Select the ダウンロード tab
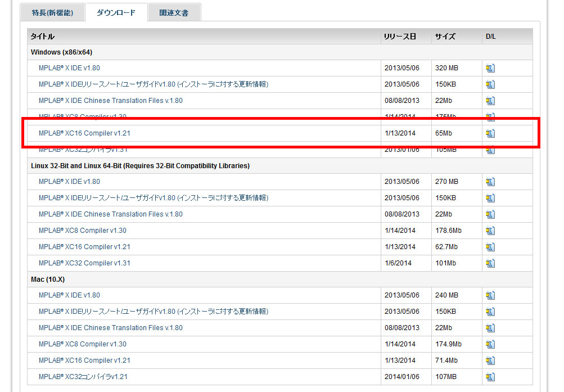 click(x=116, y=12)
